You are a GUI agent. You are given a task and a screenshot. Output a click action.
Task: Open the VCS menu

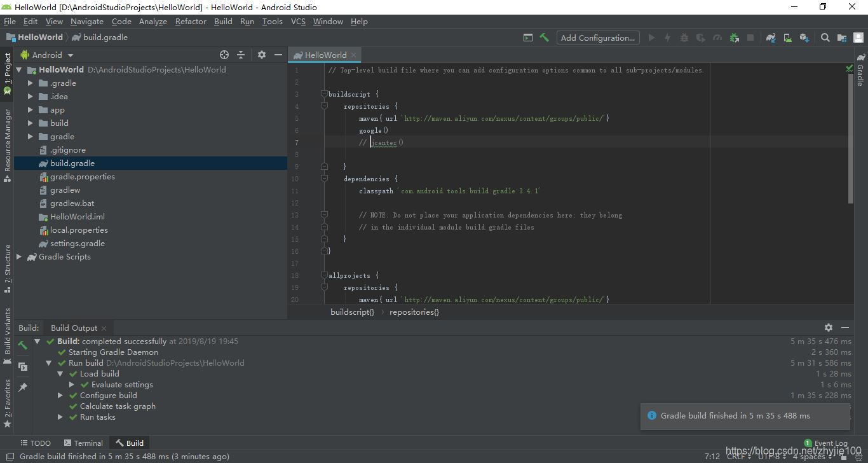298,21
